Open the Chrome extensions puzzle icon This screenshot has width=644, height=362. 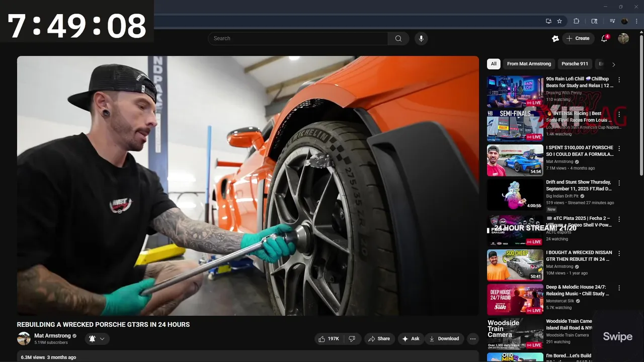(x=577, y=21)
